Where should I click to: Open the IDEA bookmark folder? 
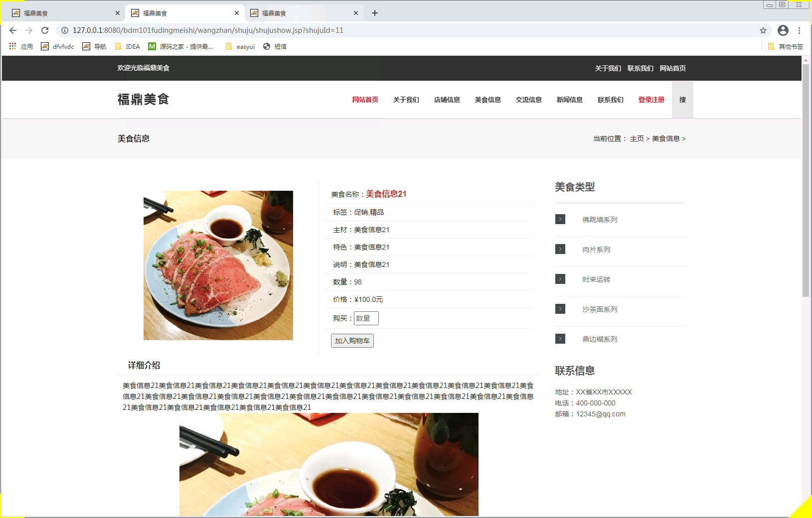pos(127,46)
